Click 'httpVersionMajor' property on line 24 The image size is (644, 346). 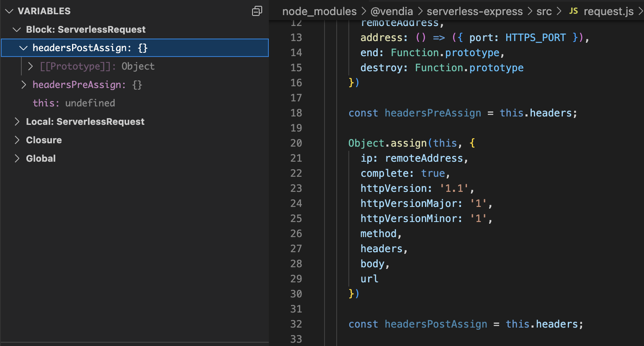click(x=409, y=204)
